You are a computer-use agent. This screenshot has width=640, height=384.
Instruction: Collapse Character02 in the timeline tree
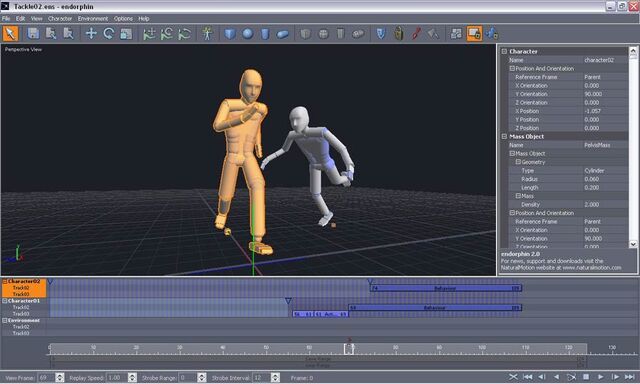(x=5, y=281)
